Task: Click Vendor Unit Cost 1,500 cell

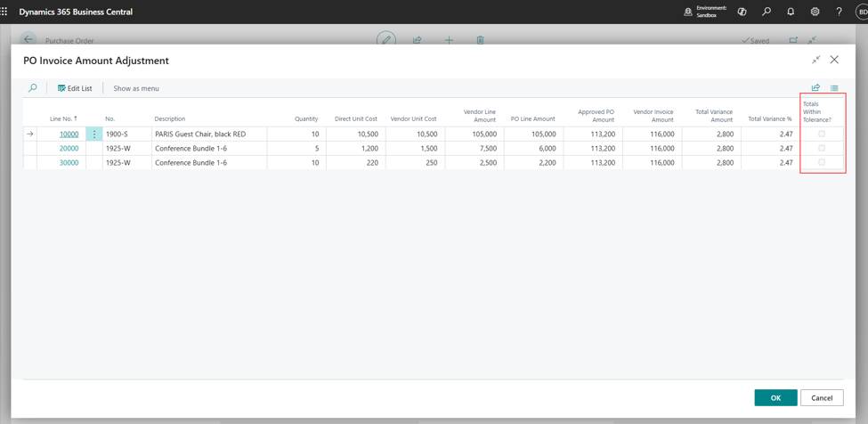Action: click(x=415, y=149)
